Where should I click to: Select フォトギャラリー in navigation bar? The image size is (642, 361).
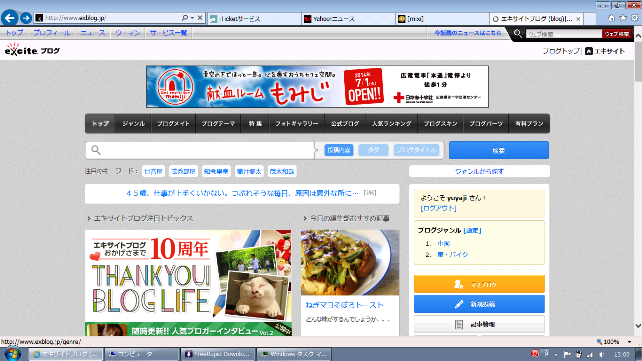[297, 124]
